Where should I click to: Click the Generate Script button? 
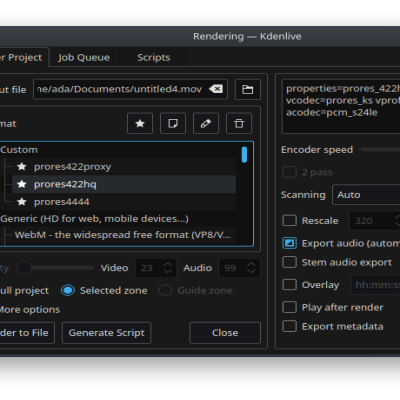click(x=106, y=333)
